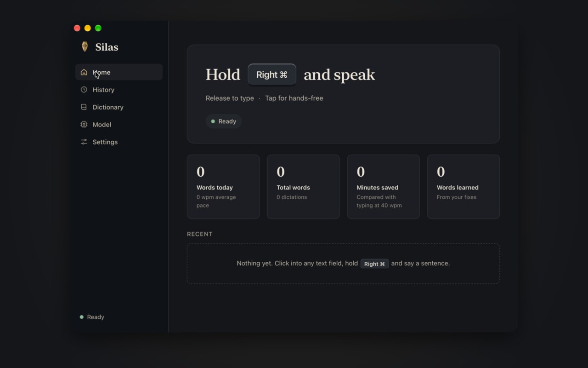Click the "and speak" heading text
This screenshot has width=588, height=368.
pyautogui.click(x=339, y=75)
